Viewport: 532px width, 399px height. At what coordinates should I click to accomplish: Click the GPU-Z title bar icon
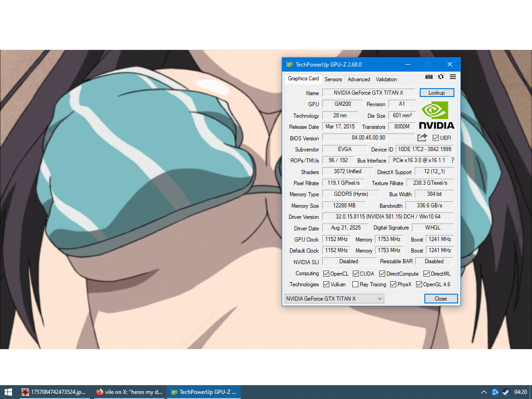pyautogui.click(x=290, y=65)
